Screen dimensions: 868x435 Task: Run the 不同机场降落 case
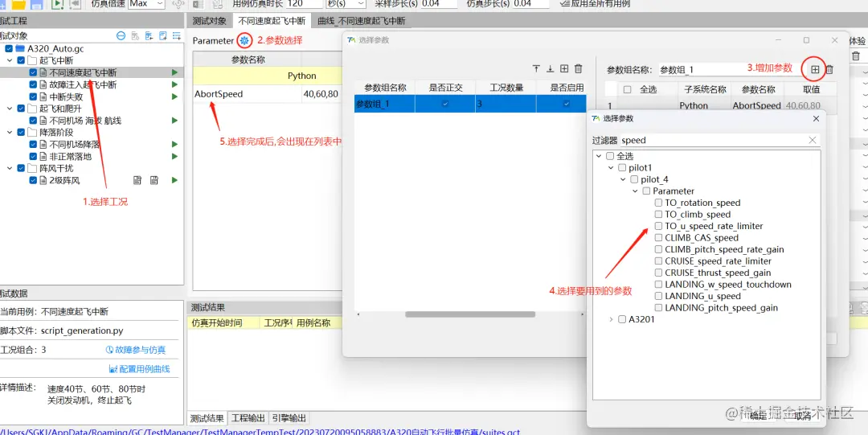point(175,144)
